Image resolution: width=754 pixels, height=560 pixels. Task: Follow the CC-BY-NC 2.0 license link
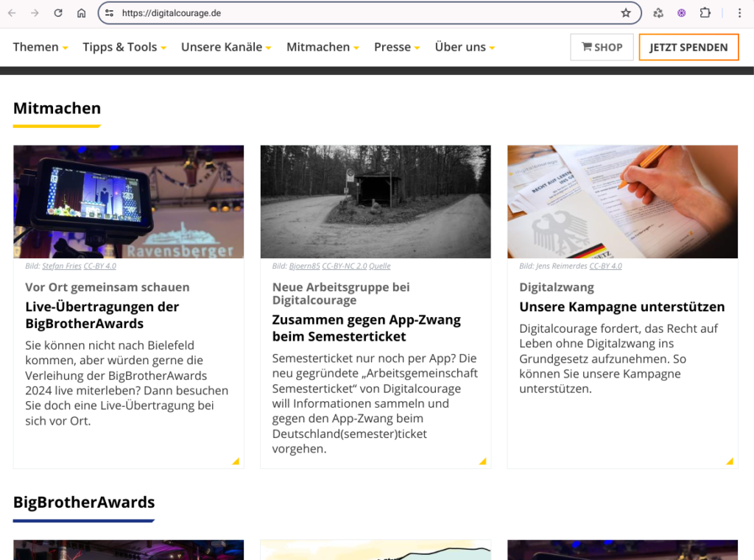pyautogui.click(x=344, y=266)
